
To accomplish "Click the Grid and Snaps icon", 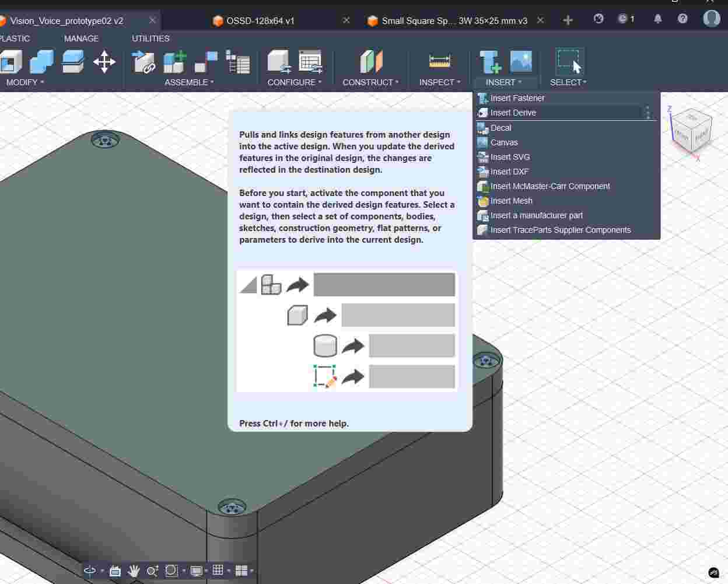I will (x=218, y=570).
